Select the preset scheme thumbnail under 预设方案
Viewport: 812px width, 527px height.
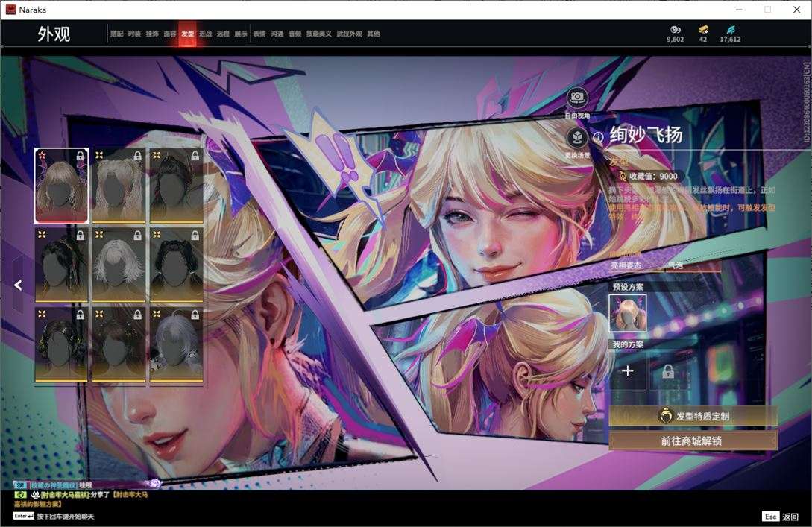point(628,313)
